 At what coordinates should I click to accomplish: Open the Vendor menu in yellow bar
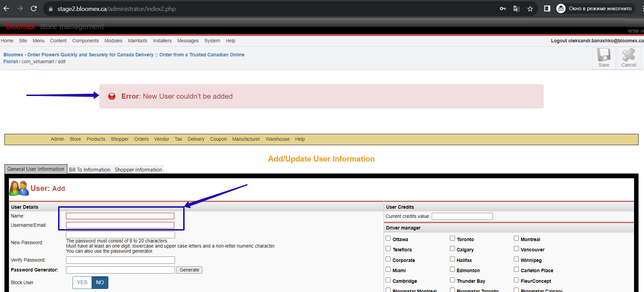point(162,139)
